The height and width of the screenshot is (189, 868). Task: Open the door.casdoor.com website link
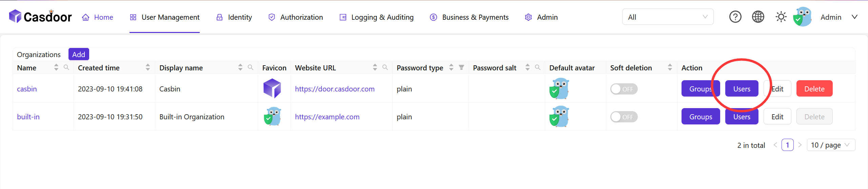pos(335,89)
